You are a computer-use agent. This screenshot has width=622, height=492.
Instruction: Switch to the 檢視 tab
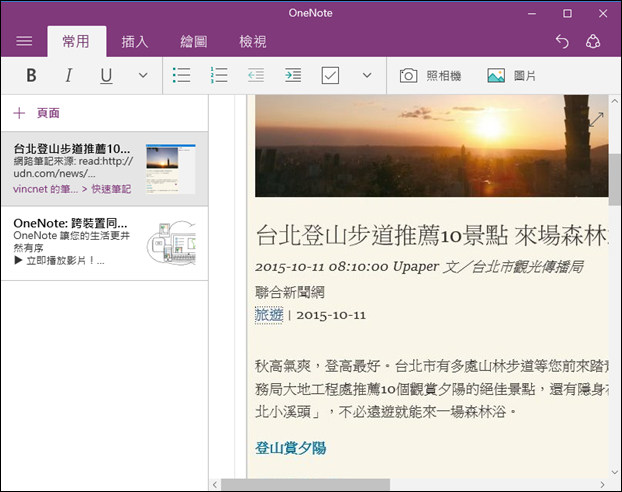tap(253, 42)
